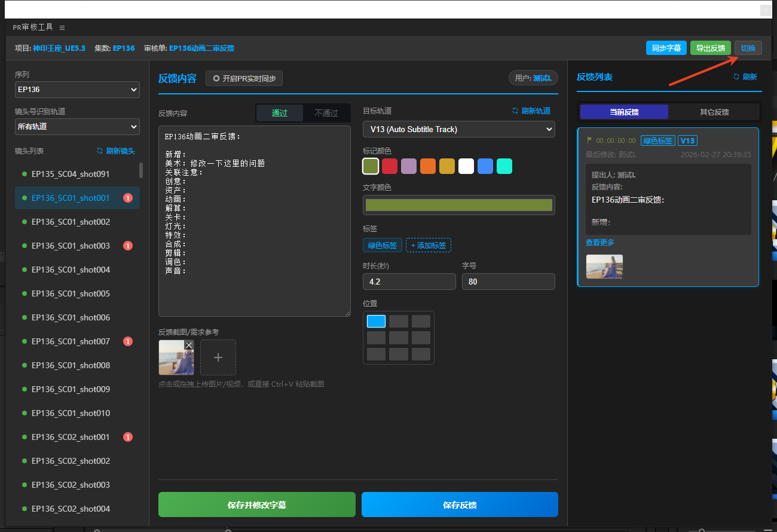
Task: Switch to the 其它反馈 tab
Action: (714, 112)
